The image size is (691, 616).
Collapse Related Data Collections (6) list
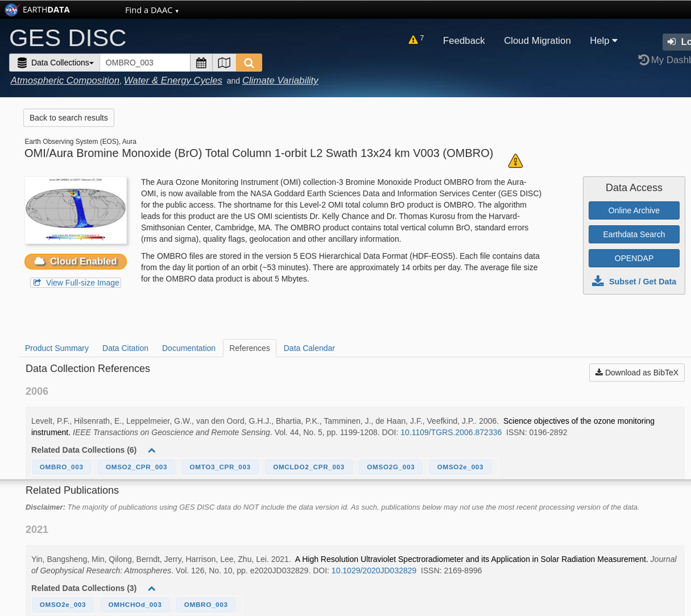pyautogui.click(x=151, y=450)
